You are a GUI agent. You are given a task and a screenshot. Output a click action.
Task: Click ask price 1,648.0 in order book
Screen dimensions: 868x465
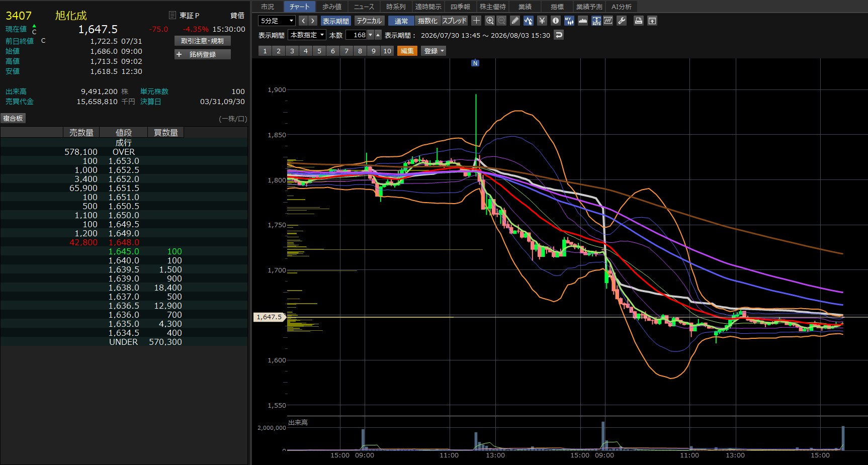point(124,242)
